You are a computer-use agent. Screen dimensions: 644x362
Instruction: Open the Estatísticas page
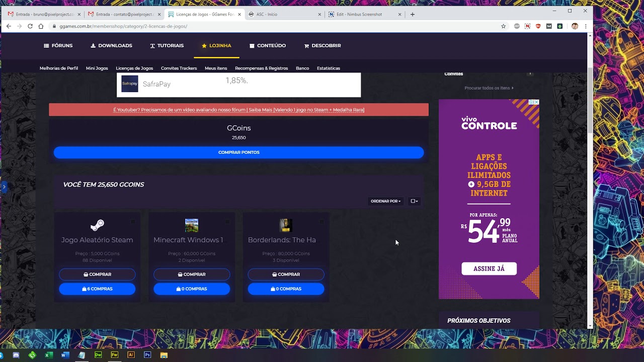click(x=329, y=68)
